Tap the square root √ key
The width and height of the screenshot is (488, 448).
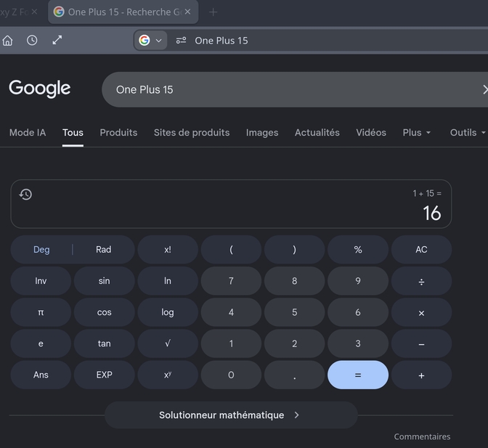click(168, 343)
